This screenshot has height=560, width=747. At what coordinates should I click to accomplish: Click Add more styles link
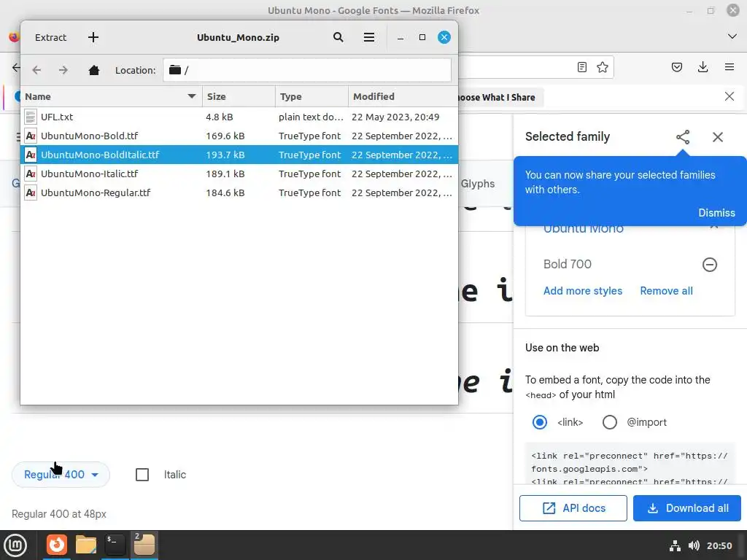click(x=583, y=291)
